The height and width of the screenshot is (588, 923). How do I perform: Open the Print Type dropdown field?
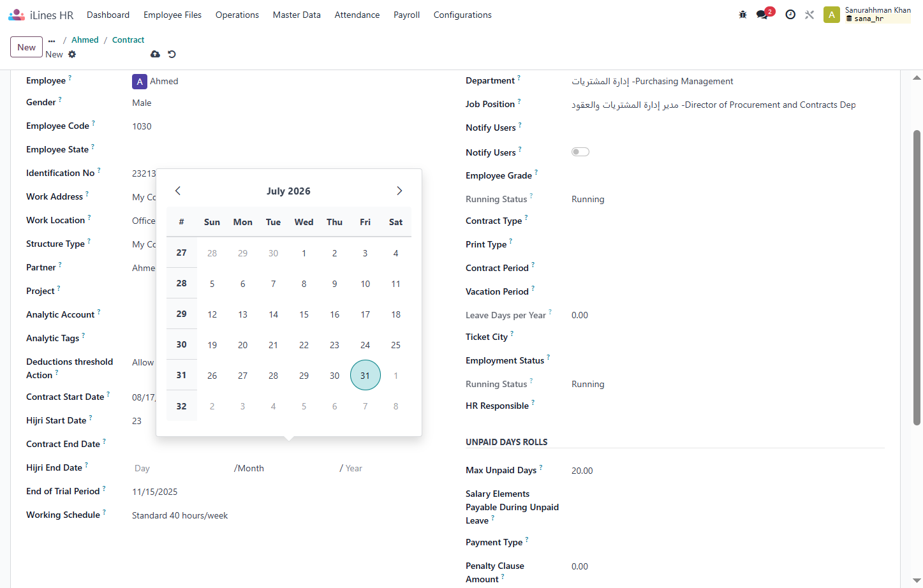pos(727,245)
